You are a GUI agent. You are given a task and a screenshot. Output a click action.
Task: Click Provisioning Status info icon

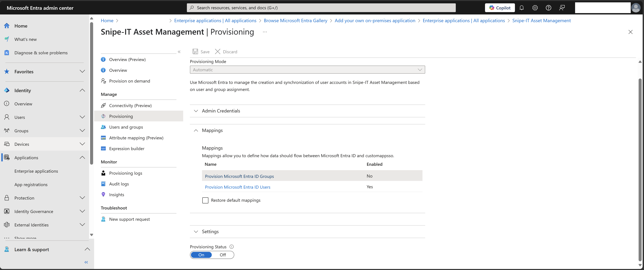(x=231, y=246)
